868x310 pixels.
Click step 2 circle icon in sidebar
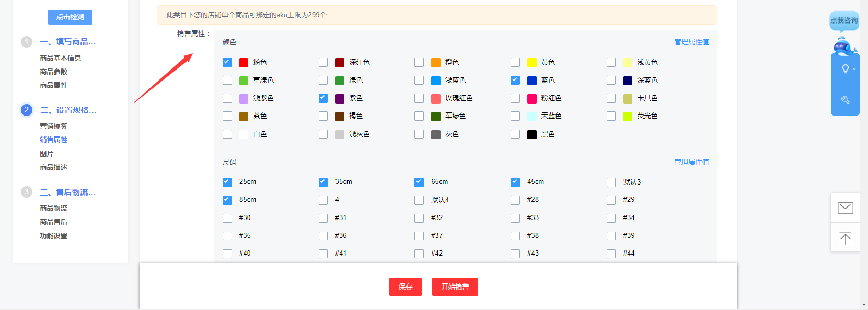[x=27, y=110]
